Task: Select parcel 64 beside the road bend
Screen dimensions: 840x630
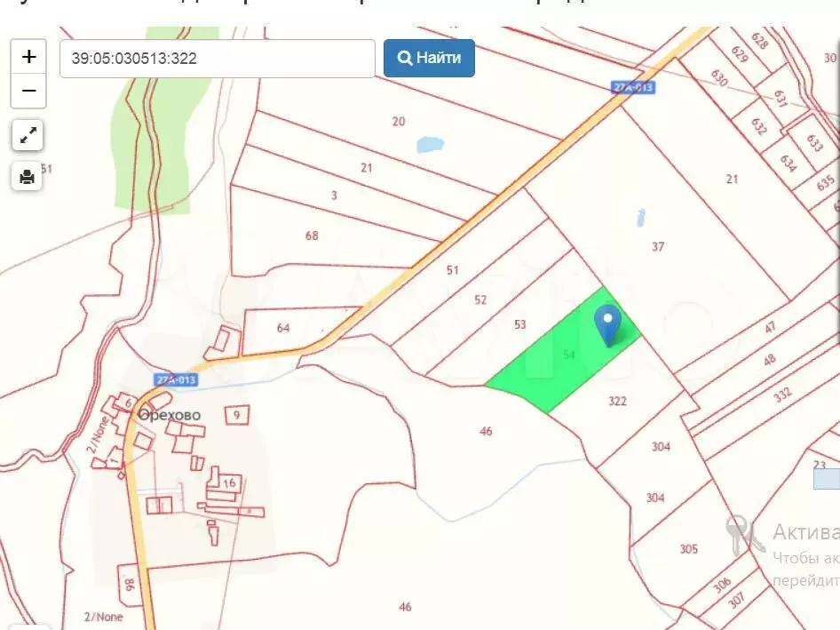Action: 283,329
